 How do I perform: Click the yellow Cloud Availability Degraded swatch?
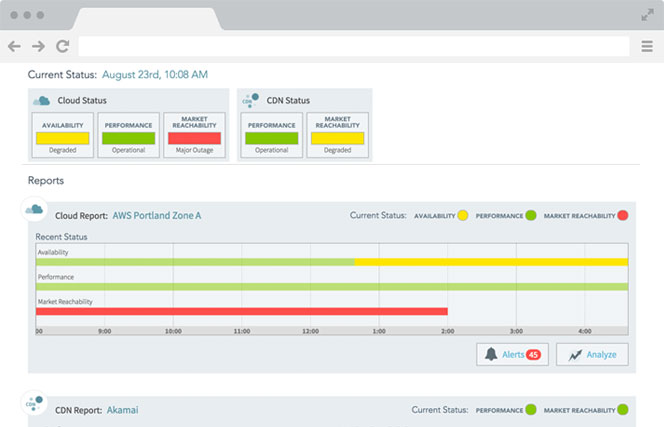pyautogui.click(x=63, y=138)
